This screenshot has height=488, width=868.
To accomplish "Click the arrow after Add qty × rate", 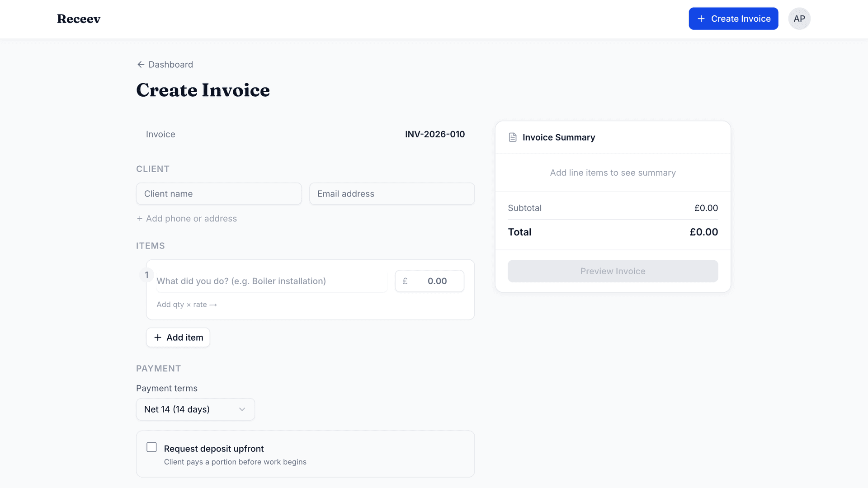I will click(x=213, y=305).
